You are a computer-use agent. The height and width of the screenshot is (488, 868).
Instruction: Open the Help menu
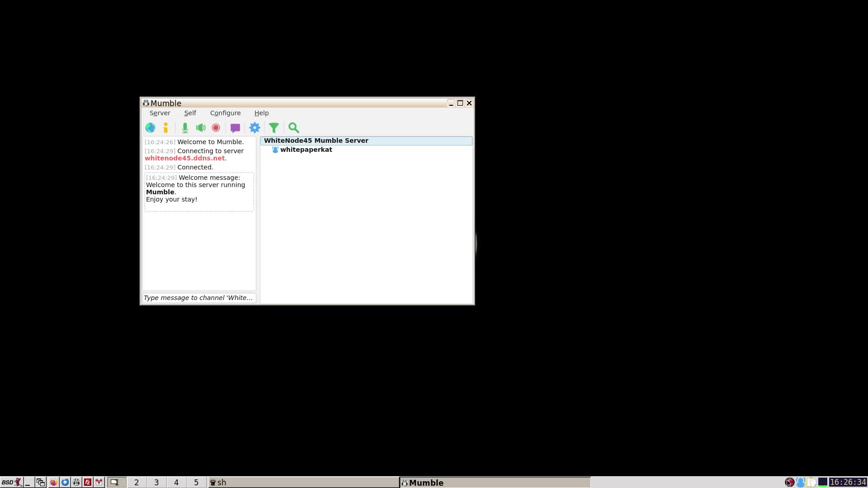pyautogui.click(x=261, y=113)
